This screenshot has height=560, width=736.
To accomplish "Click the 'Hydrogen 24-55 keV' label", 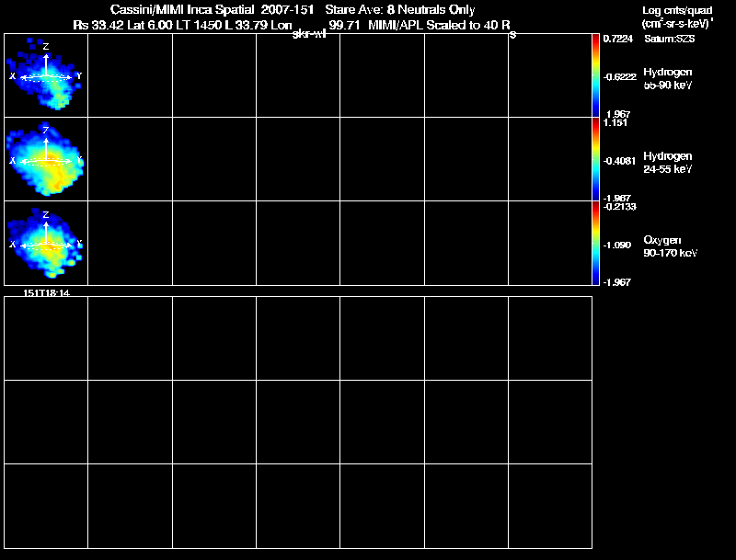I will pos(668,162).
